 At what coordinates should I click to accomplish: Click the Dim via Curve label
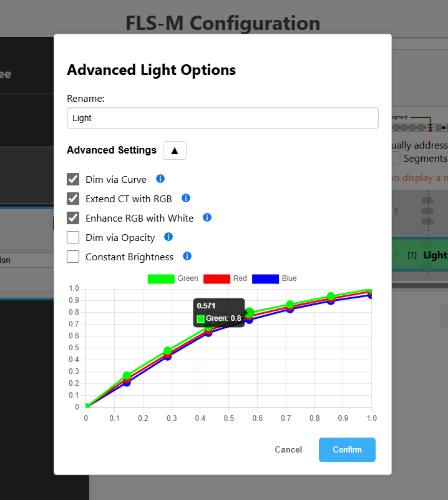[x=116, y=180]
